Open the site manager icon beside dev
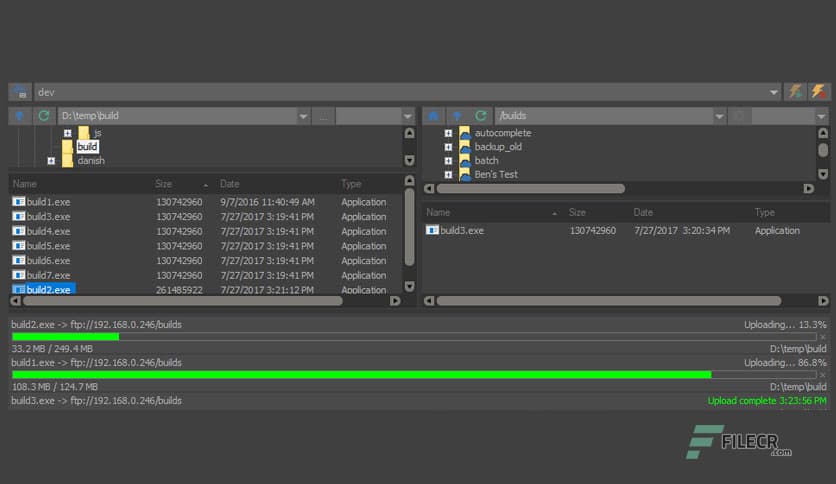Image resolution: width=836 pixels, height=484 pixels. tap(20, 92)
